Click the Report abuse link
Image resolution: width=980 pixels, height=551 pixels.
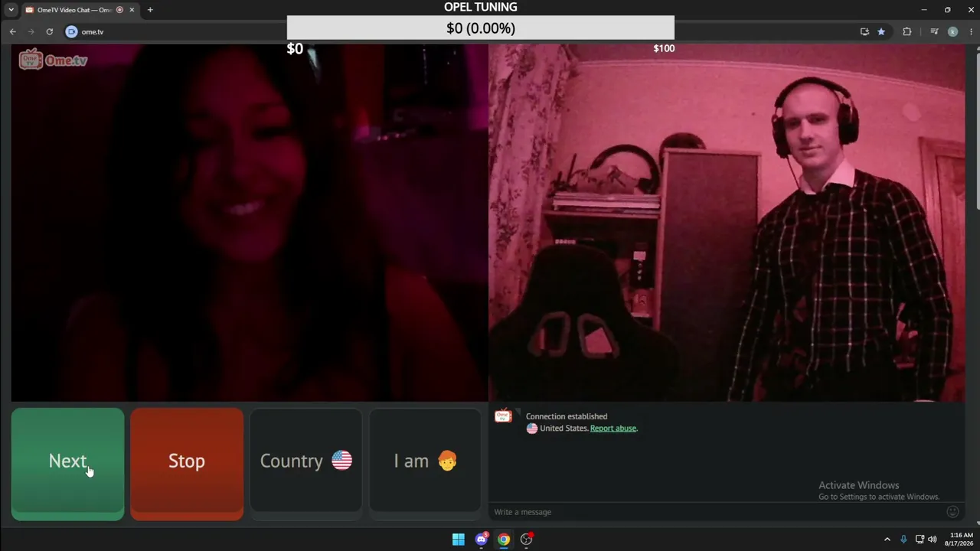[x=613, y=429]
